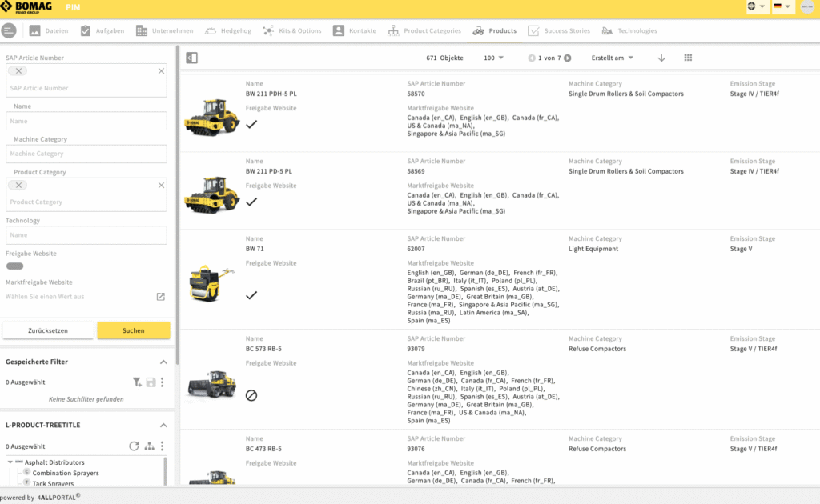Toggle the filter sidebar panel icon
Image resolution: width=820 pixels, height=504 pixels.
tap(192, 58)
